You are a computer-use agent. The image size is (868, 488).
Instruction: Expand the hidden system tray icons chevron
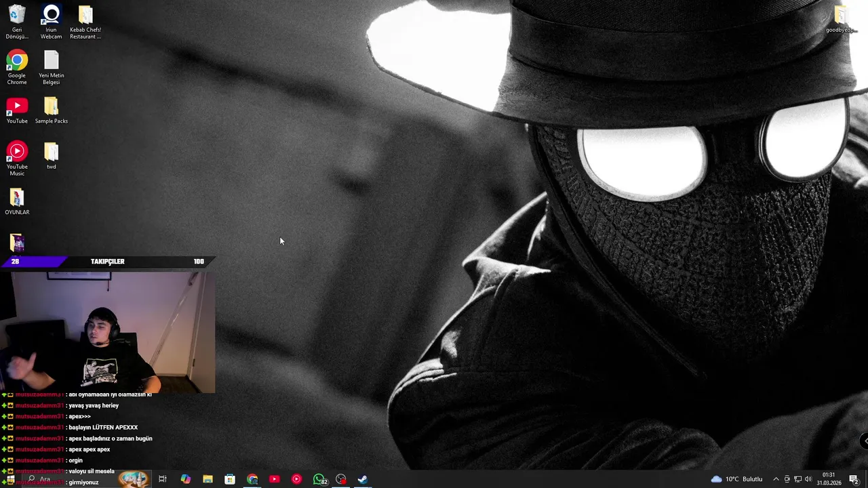tap(776, 479)
